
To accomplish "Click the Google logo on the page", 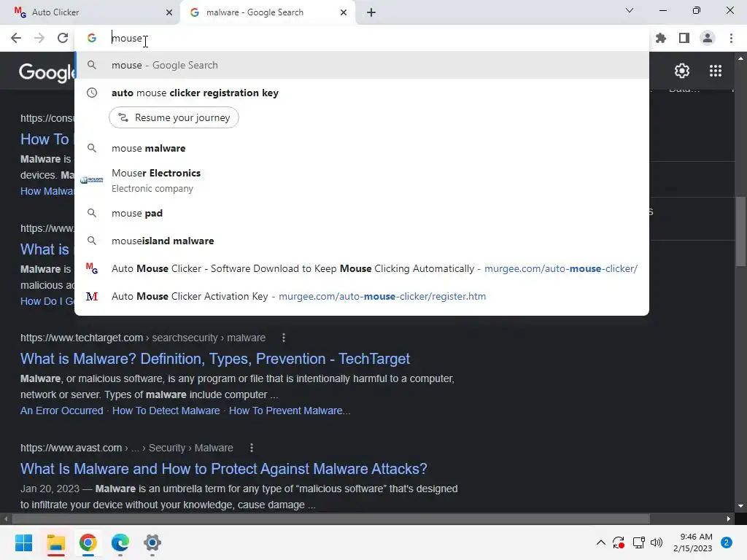I will coord(47,72).
